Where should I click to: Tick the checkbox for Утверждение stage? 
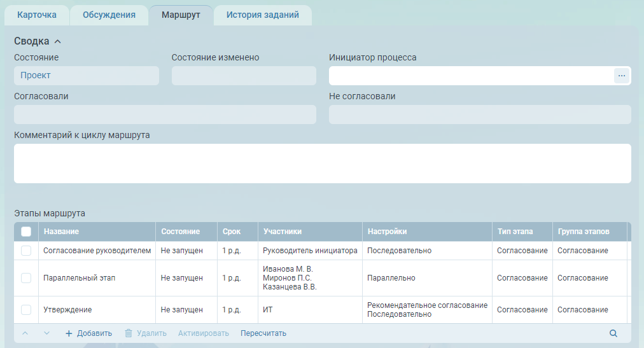26,310
